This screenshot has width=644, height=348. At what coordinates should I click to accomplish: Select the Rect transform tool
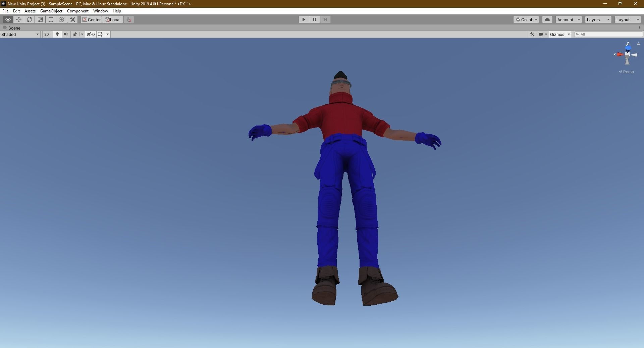(51, 19)
